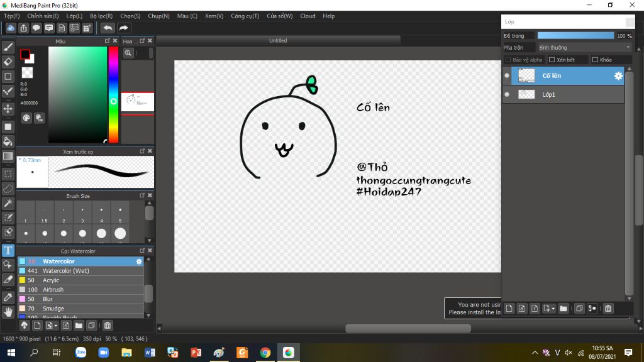Viewport: 644px width, 362px height.
Task: Select the Move tool
Action: coord(8,109)
